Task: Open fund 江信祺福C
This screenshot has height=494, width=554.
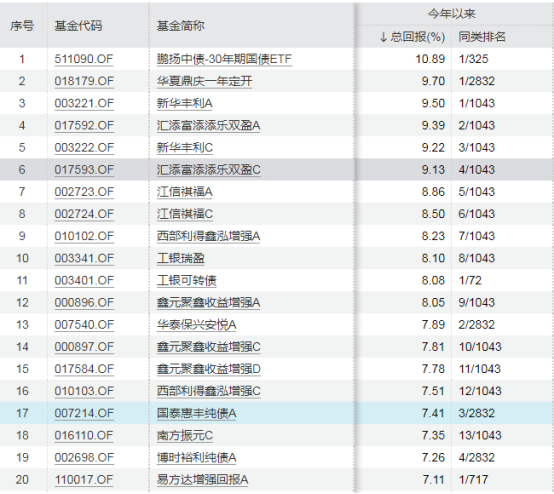Action: [x=185, y=214]
